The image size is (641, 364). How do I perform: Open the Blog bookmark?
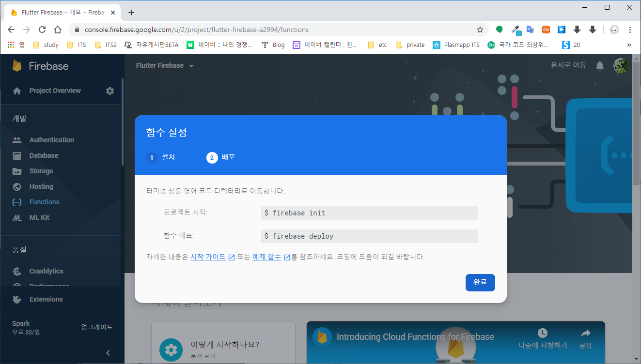click(x=273, y=45)
